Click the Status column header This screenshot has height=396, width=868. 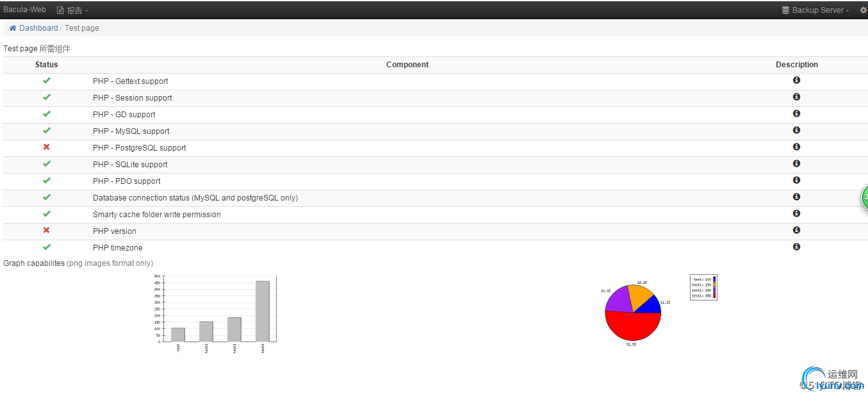[x=47, y=65]
